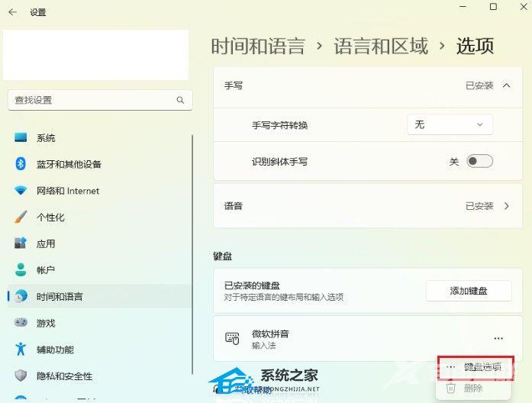Open 辅助功能 settings page
The image size is (532, 403).
coord(100,349)
